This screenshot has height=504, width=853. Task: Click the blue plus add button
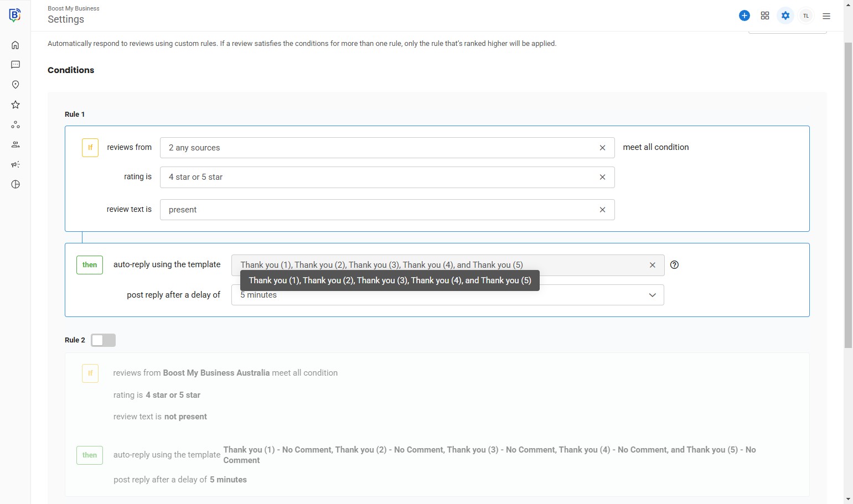(745, 15)
